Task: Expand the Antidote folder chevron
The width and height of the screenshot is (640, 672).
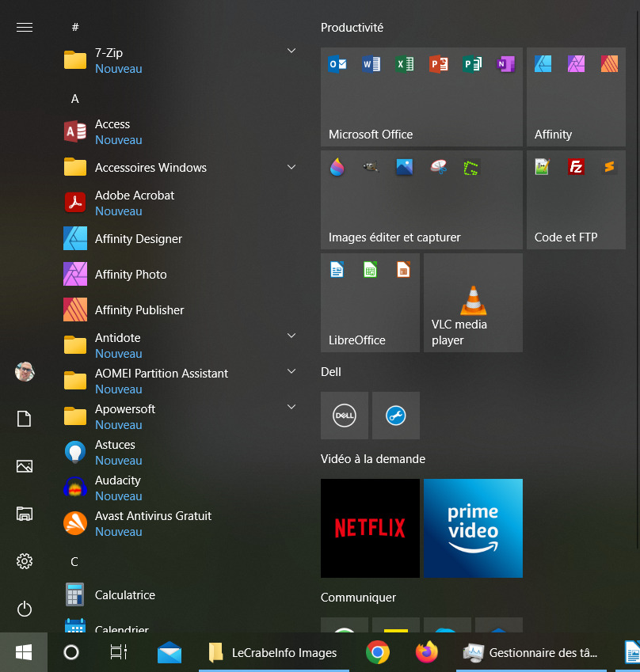Action: coord(291,336)
